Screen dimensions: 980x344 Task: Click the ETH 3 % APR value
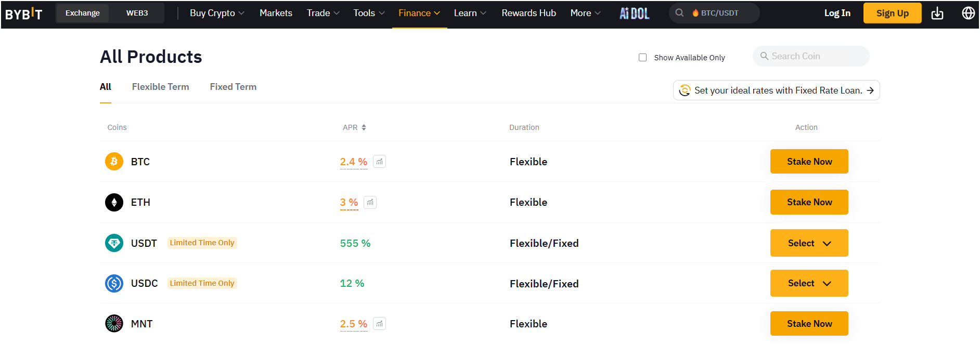click(349, 202)
